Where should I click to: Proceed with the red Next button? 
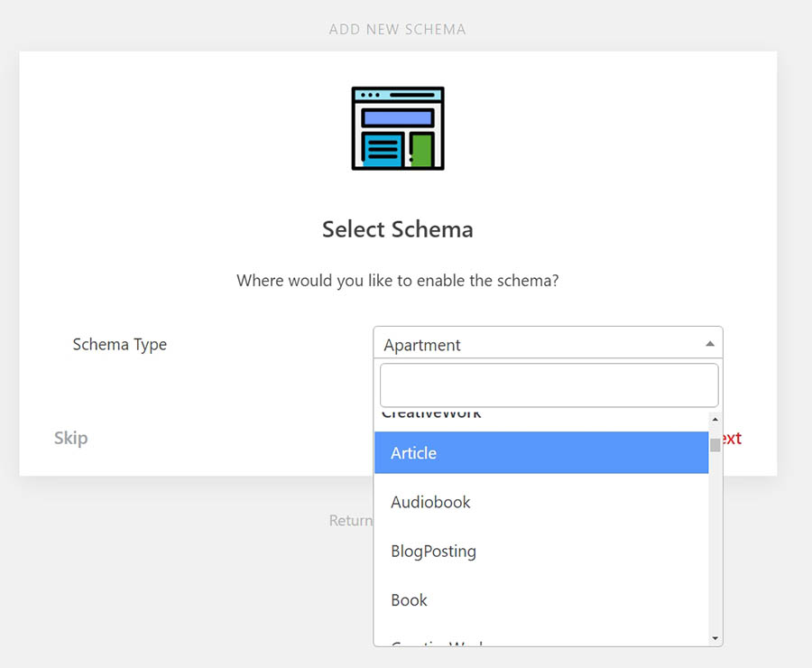[731, 438]
